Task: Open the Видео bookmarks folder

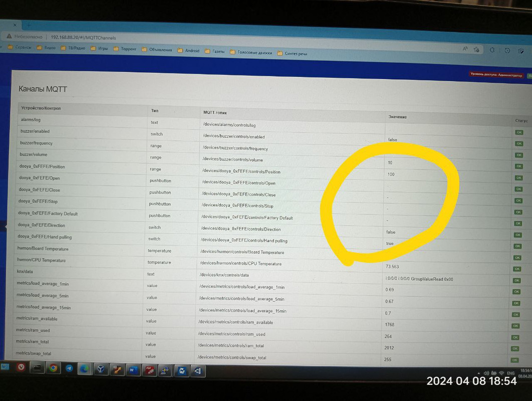Action: (x=46, y=48)
